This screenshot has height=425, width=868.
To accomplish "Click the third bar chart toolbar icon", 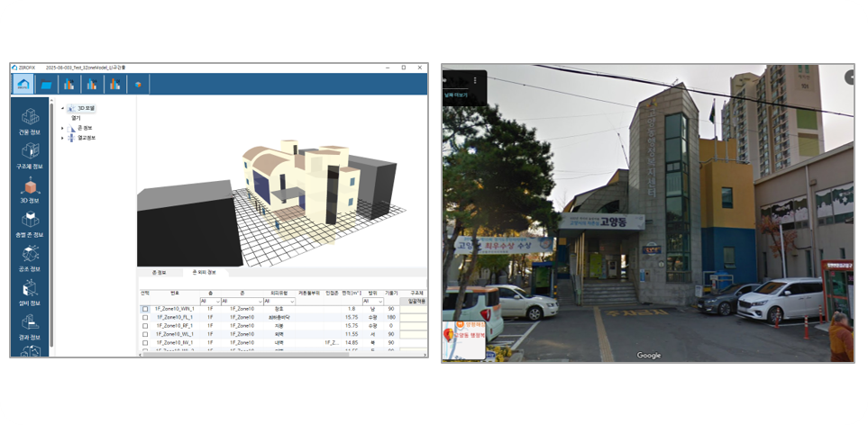I will click(114, 85).
